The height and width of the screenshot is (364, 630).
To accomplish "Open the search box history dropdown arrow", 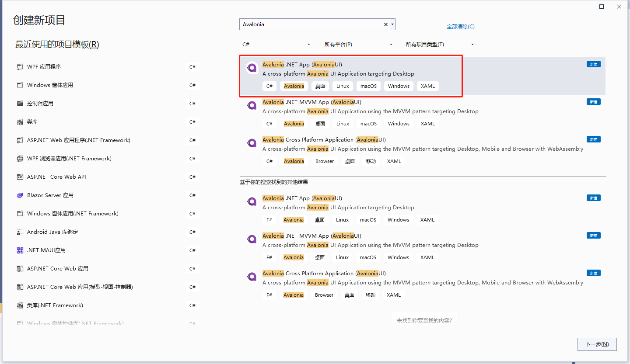I will point(393,24).
